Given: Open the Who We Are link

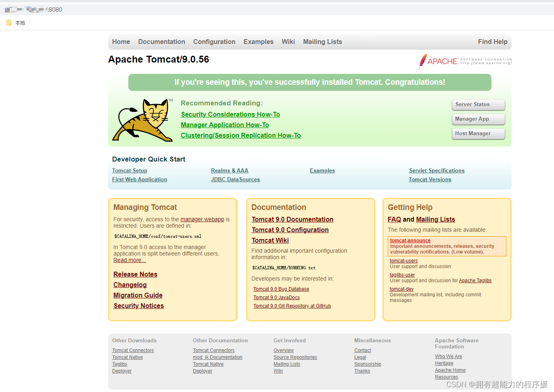Looking at the screenshot, I should pyautogui.click(x=448, y=356).
